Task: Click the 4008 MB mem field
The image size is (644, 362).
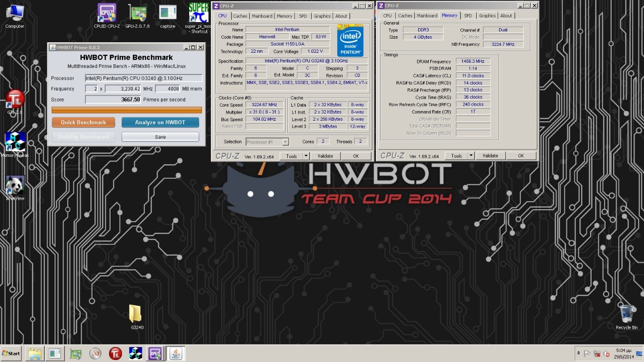Action: (168, 89)
